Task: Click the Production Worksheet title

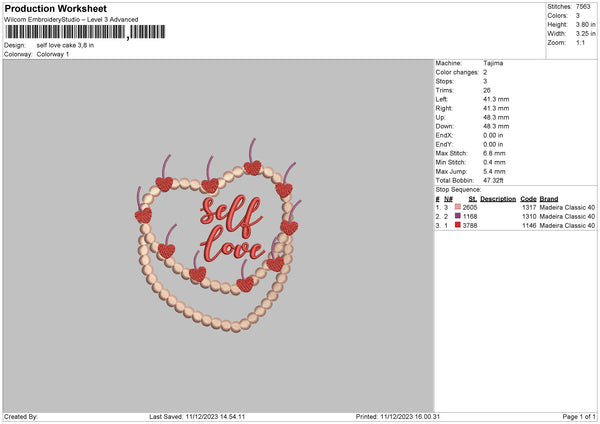Action: point(55,8)
